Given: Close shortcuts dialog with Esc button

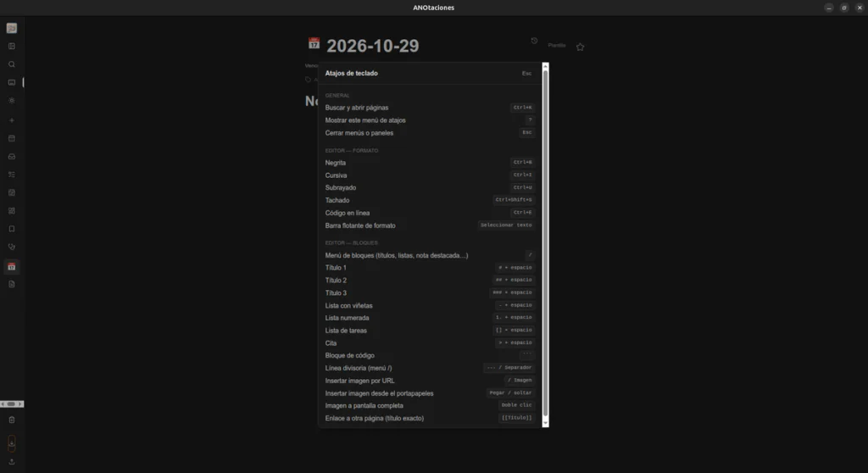Looking at the screenshot, I should click(x=526, y=73).
